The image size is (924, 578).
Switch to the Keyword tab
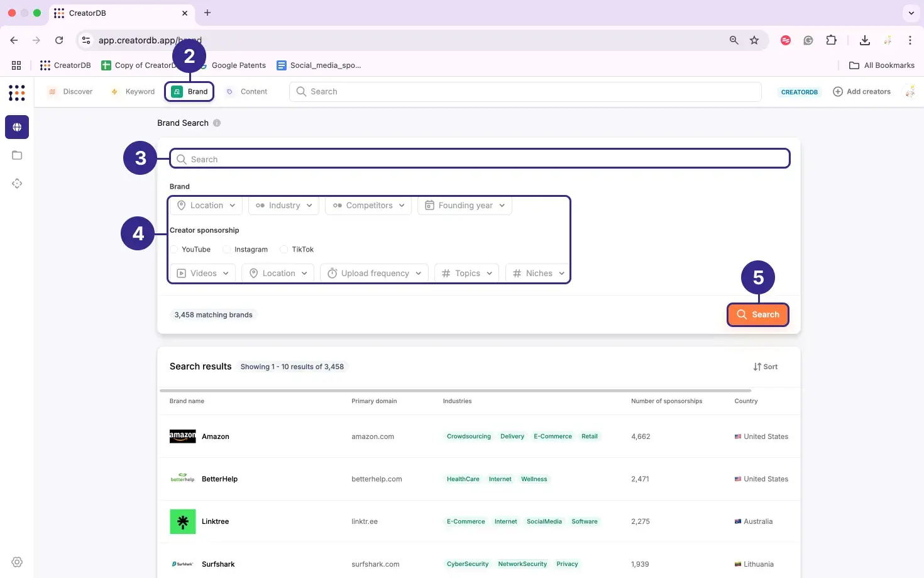[133, 92]
